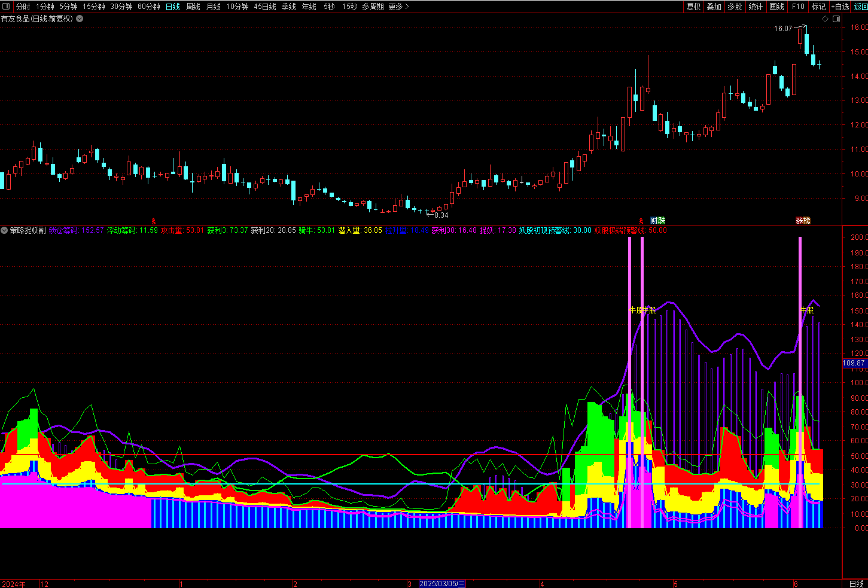868x588 pixels.
Task: Click the 骑牛 53.81 value
Action: (317, 230)
